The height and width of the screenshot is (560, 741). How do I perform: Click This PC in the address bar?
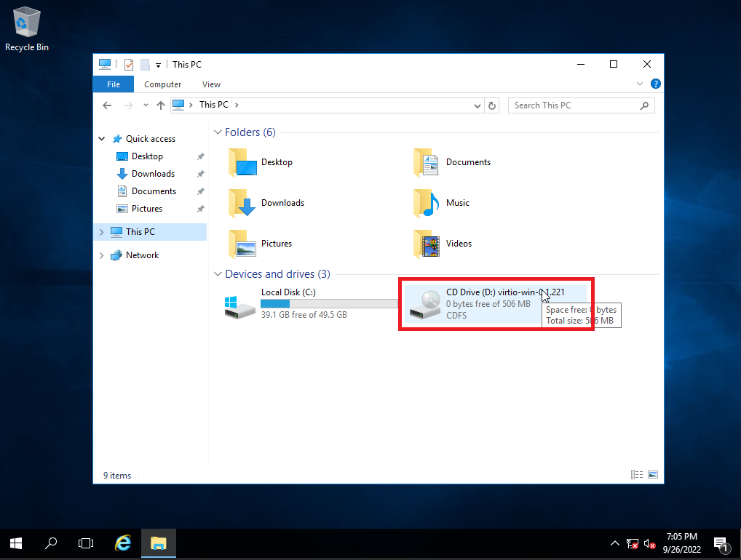pos(213,105)
